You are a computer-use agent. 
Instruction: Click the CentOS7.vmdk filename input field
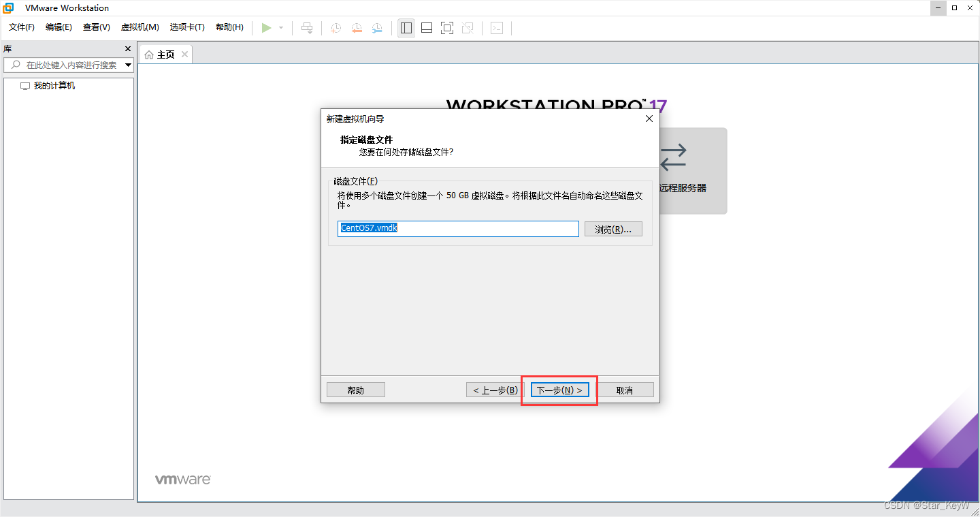point(457,228)
